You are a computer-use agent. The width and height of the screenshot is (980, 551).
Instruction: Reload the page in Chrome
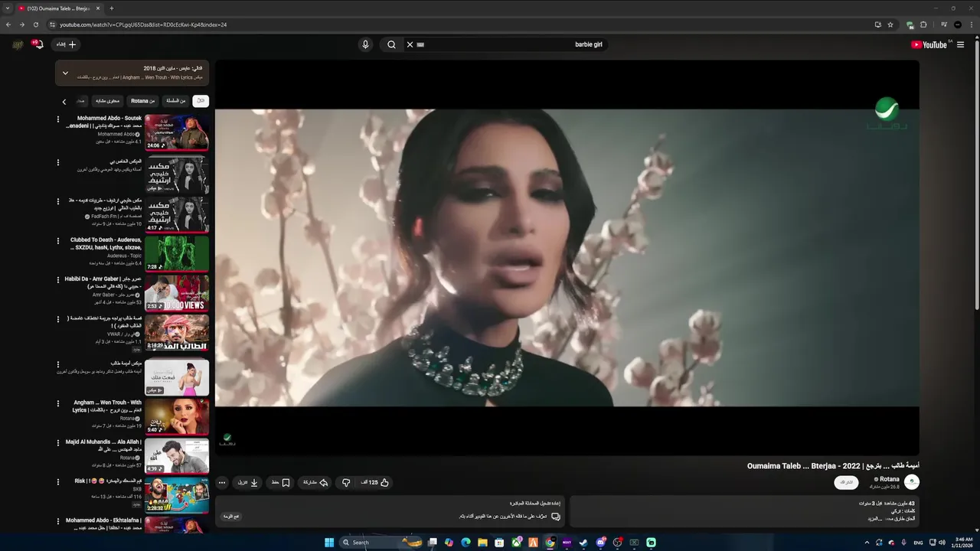click(35, 24)
